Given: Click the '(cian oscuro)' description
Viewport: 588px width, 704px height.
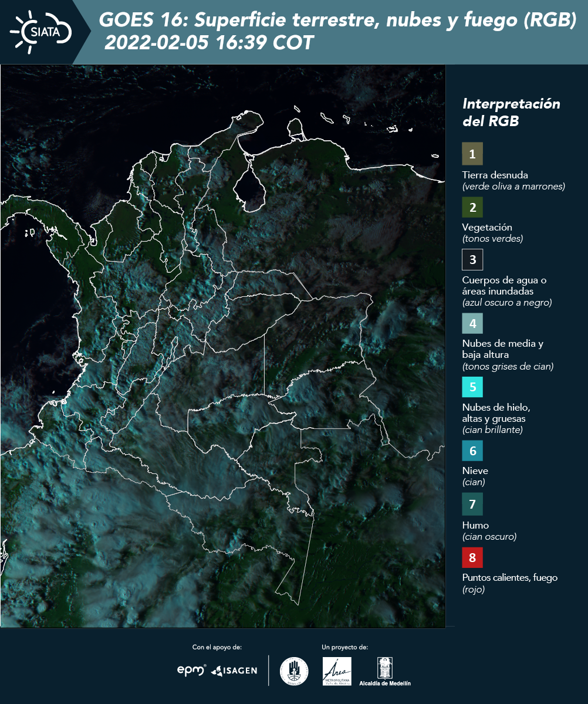Looking at the screenshot, I should [x=489, y=537].
